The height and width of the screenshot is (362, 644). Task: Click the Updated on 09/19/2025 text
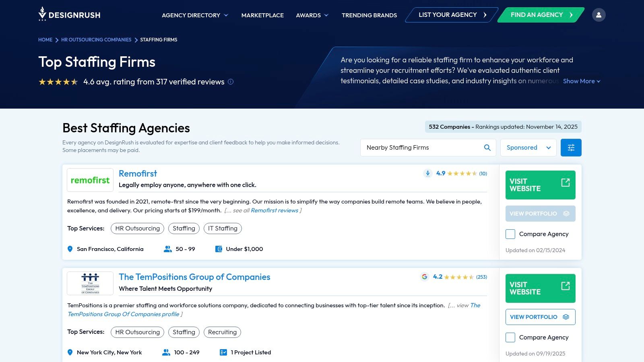pyautogui.click(x=535, y=354)
